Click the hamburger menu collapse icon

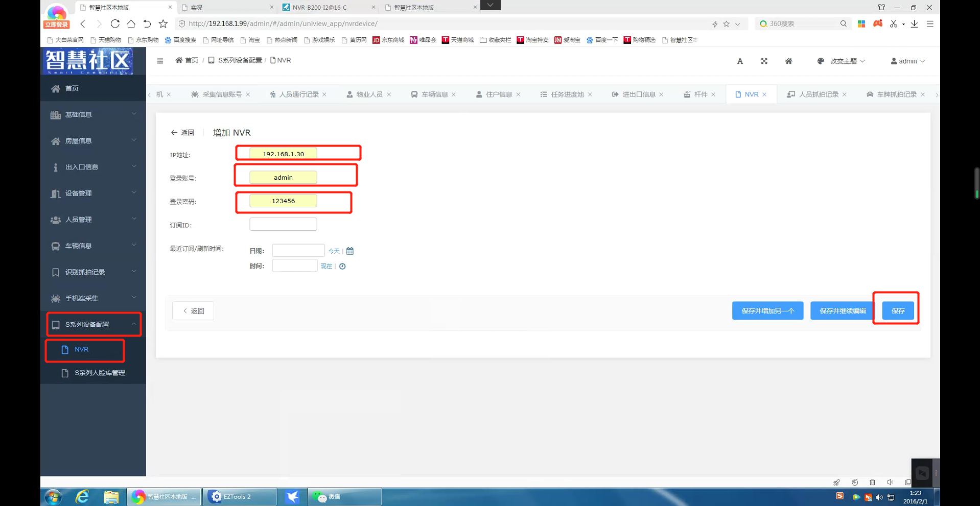tap(160, 61)
